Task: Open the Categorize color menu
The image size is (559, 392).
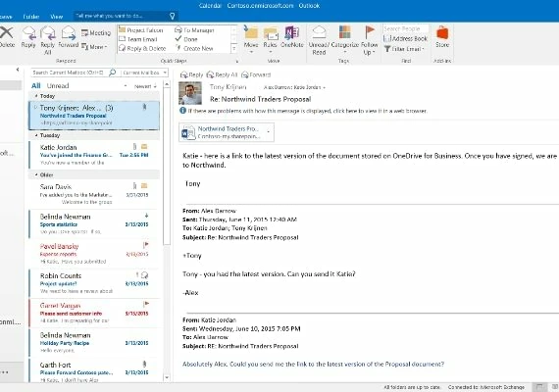Action: tap(345, 40)
